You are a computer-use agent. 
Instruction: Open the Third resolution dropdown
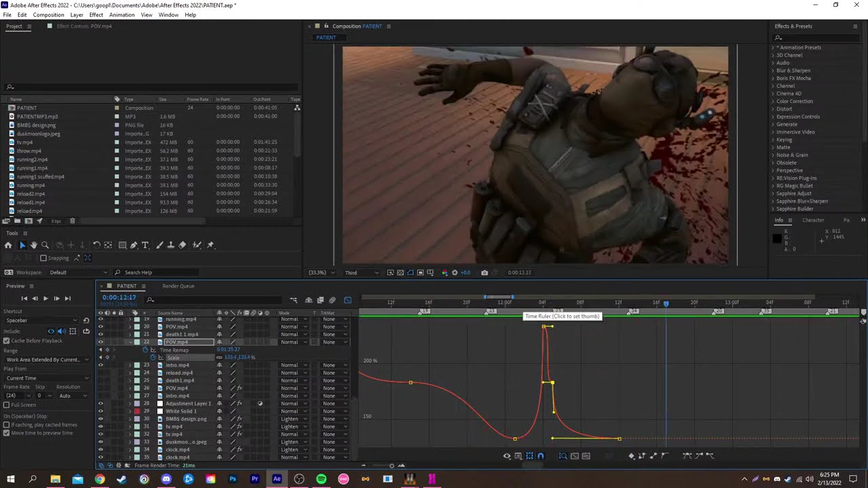pyautogui.click(x=361, y=272)
